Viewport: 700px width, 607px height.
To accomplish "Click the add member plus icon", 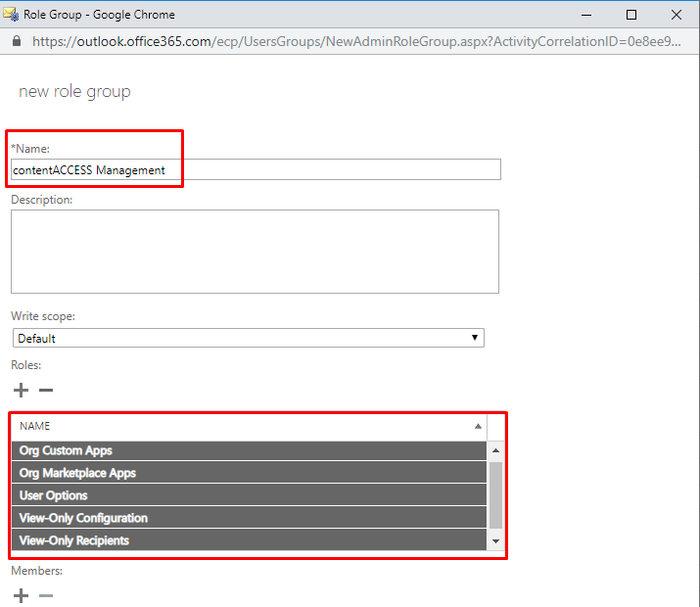I will coord(21,595).
